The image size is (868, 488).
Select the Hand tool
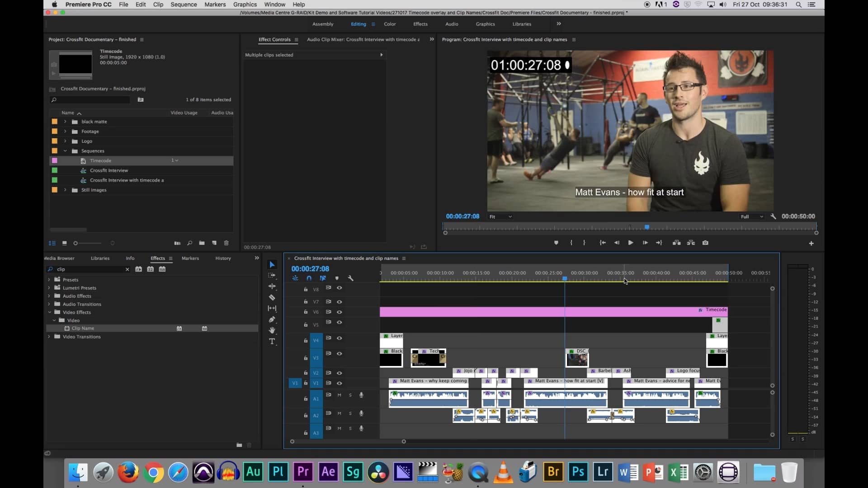tap(272, 330)
